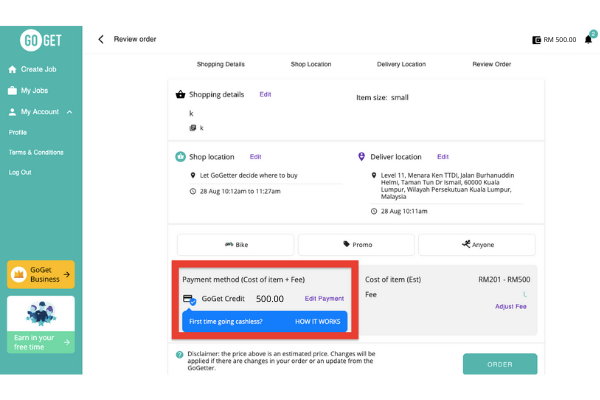Click the teal Shop location icon
Viewport: 600px width, 400px height.
180,157
